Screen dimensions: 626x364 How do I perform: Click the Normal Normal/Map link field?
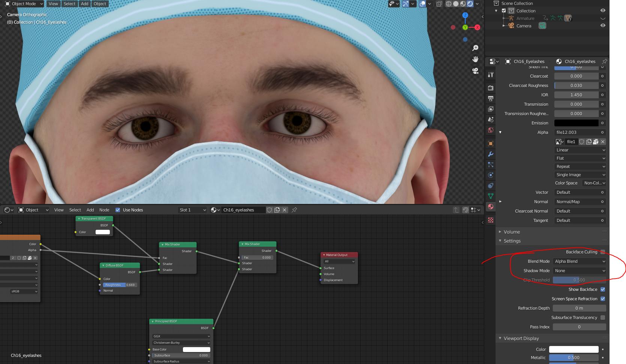click(577, 202)
